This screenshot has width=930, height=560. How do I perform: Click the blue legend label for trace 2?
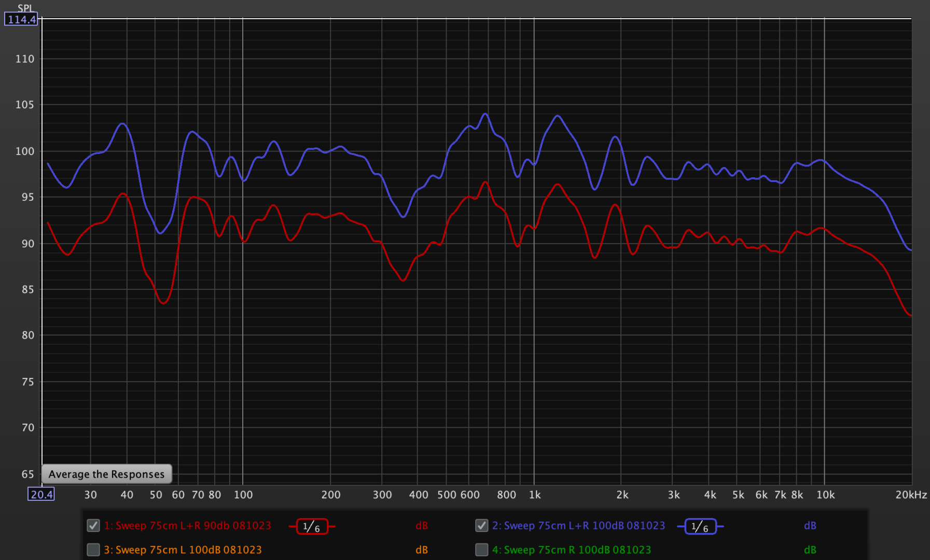578,525
